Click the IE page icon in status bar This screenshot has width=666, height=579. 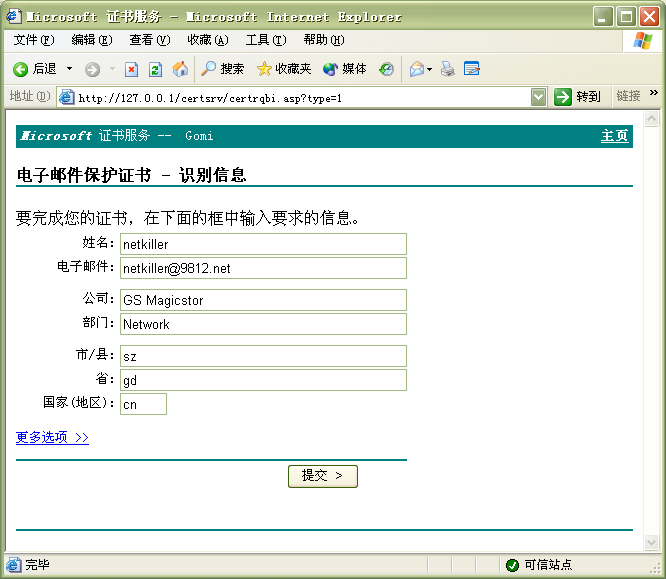click(x=13, y=565)
